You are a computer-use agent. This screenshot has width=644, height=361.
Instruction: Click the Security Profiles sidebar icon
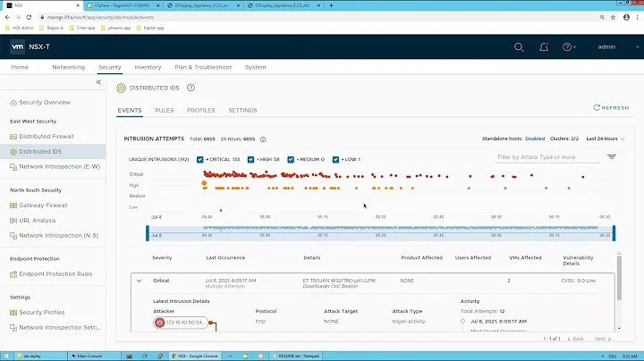tap(13, 313)
